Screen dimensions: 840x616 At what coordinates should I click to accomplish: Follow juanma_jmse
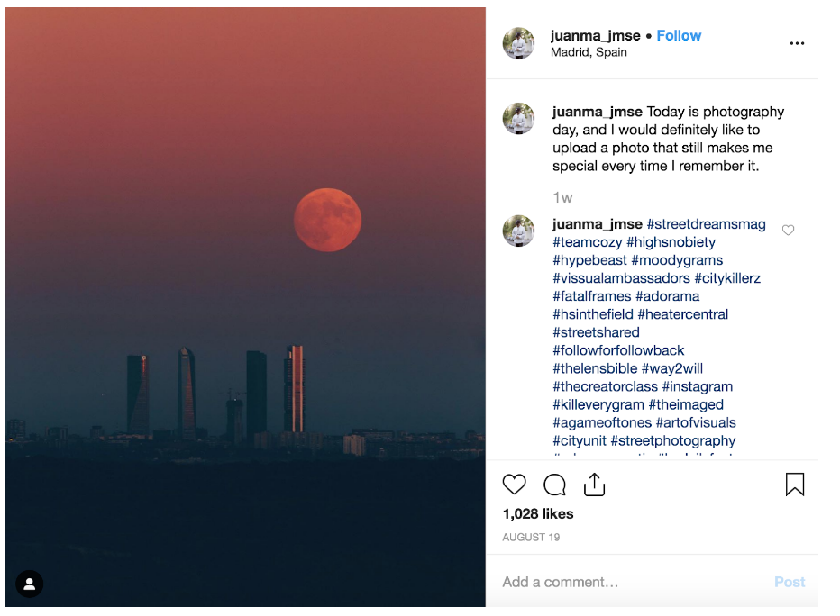(x=679, y=36)
